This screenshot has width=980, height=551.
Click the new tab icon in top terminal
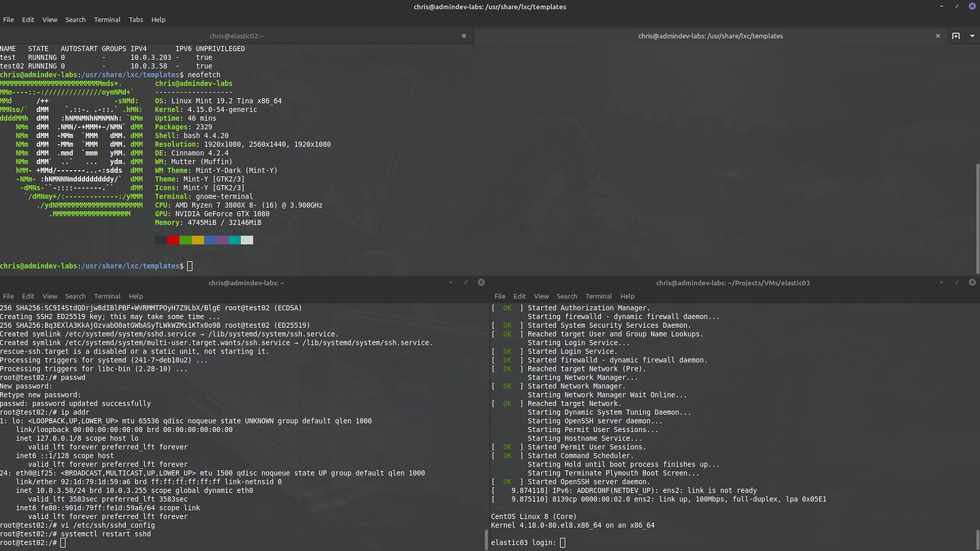point(955,36)
